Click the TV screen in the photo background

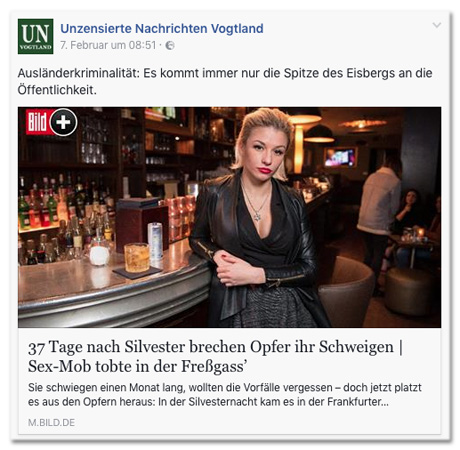click(340, 157)
